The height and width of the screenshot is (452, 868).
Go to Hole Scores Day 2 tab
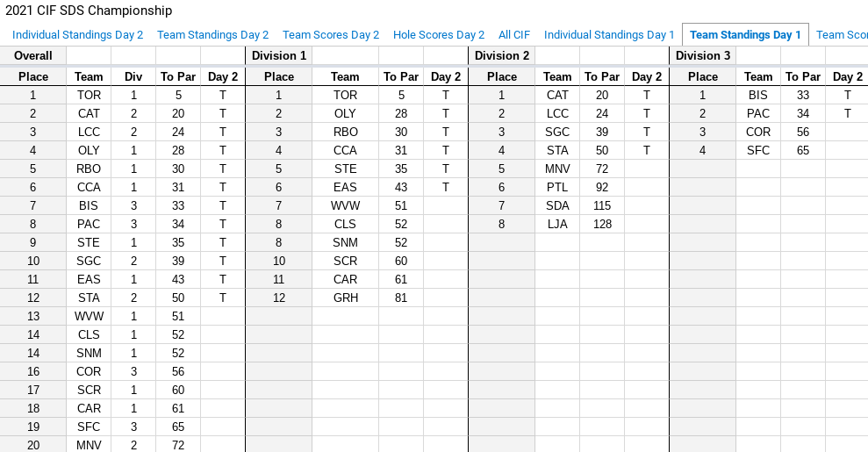[439, 35]
